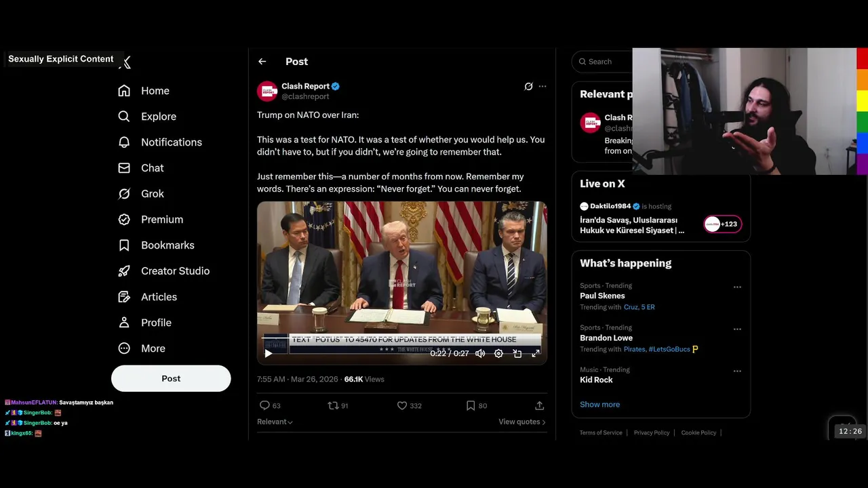The width and height of the screenshot is (868, 488).
Task: Open the Pirates trending link
Action: point(634,349)
